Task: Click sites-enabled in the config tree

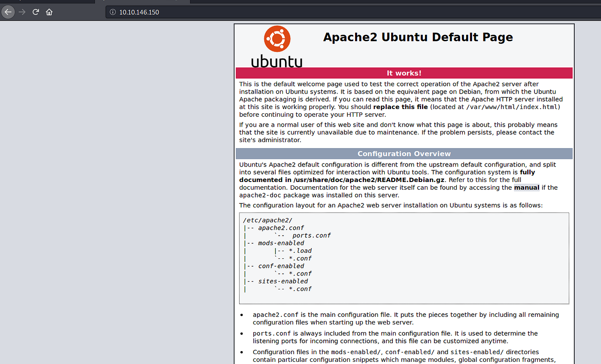Action: [283, 281]
